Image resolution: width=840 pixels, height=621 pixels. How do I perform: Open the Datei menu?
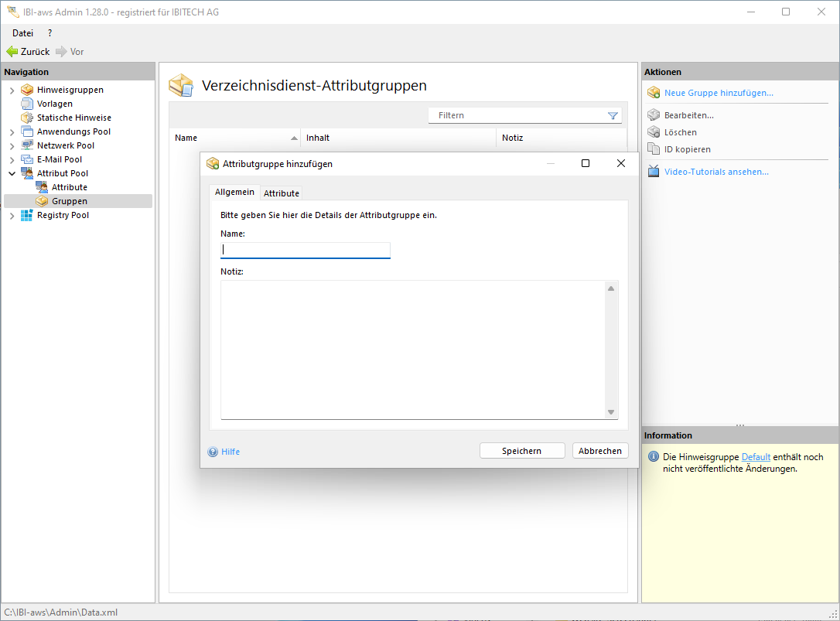[22, 33]
